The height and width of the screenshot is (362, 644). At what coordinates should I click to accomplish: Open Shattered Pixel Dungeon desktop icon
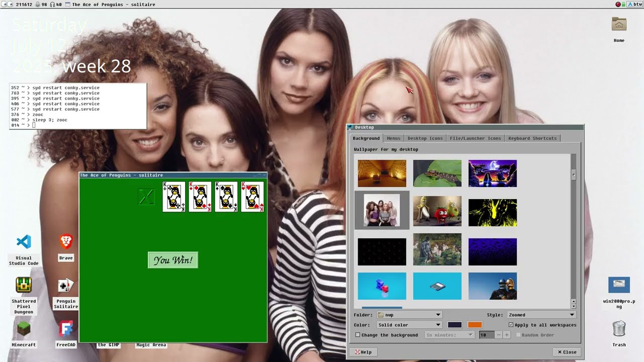pos(24,285)
